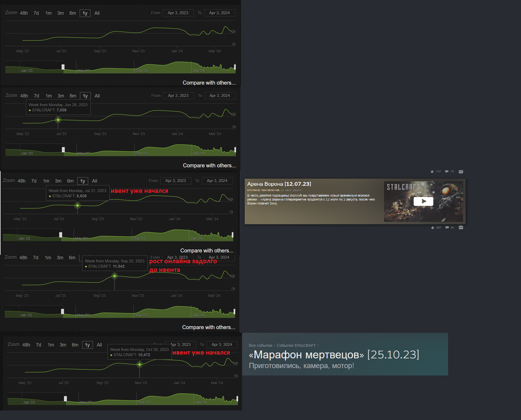Viewport: 521px width, 420px height.
Task: Open the more-options icon beside 25 comments
Action: tap(461, 172)
